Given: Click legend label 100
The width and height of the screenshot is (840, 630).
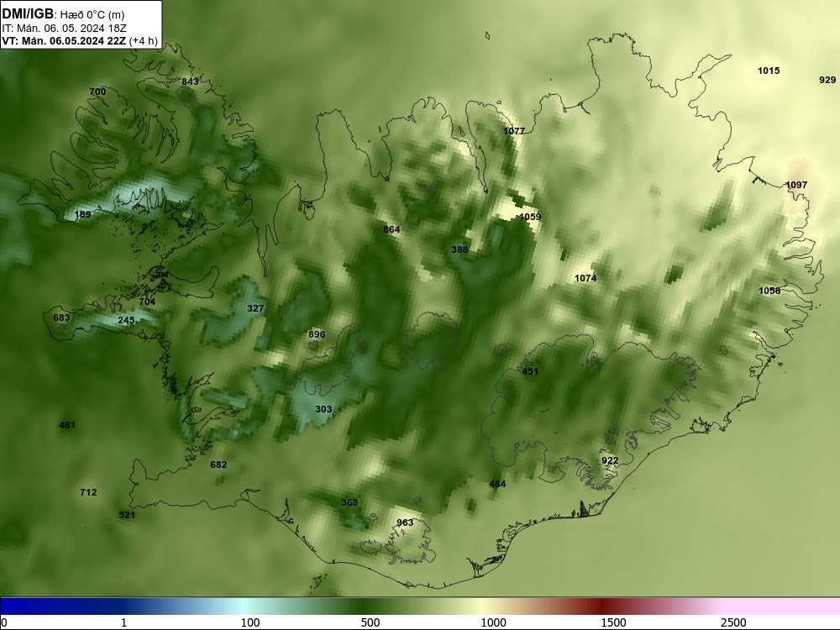Looking at the screenshot, I should 250,622.
